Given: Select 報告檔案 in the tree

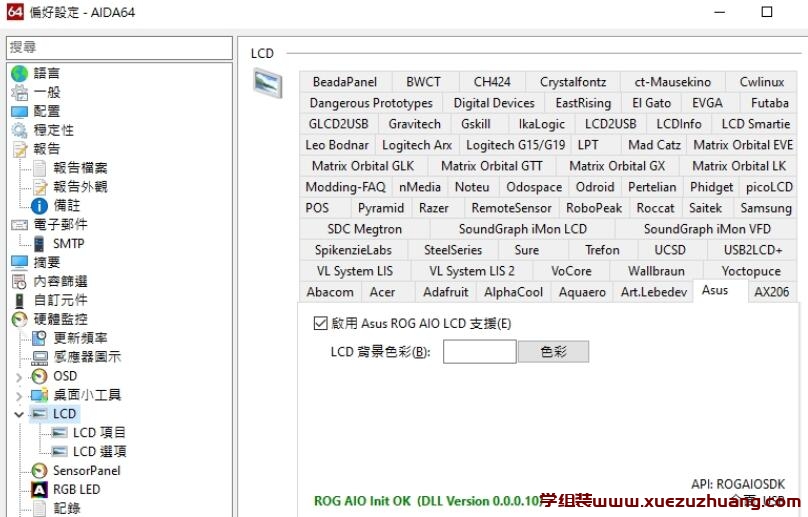Looking at the screenshot, I should pyautogui.click(x=80, y=168).
